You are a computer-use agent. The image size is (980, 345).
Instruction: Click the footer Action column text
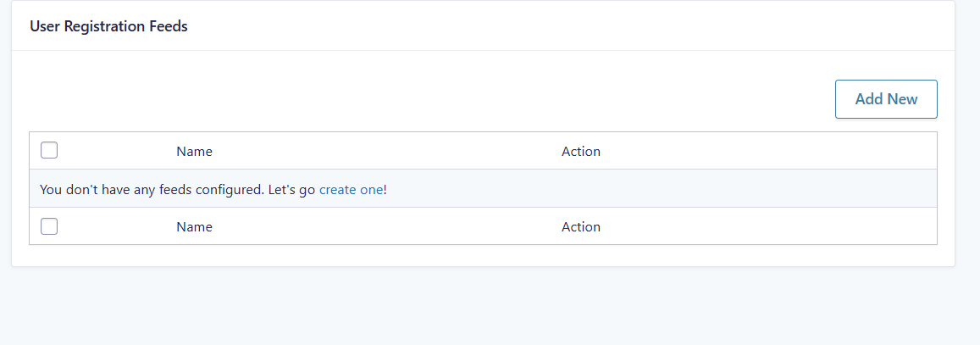coord(580,227)
